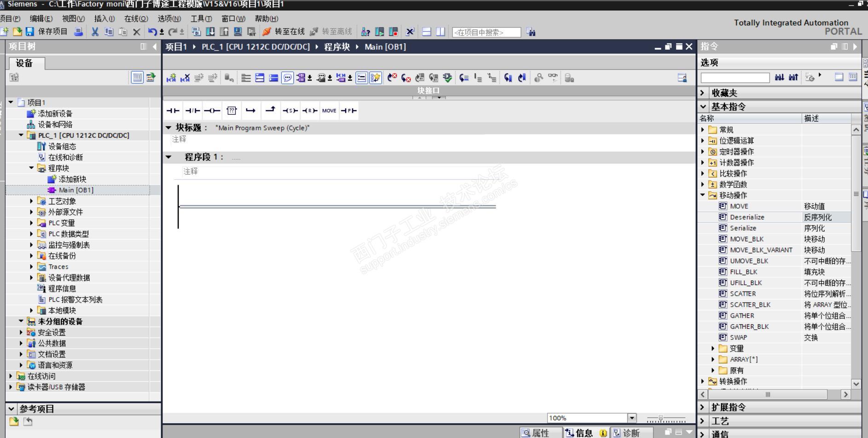Click the project search input field

[486, 32]
